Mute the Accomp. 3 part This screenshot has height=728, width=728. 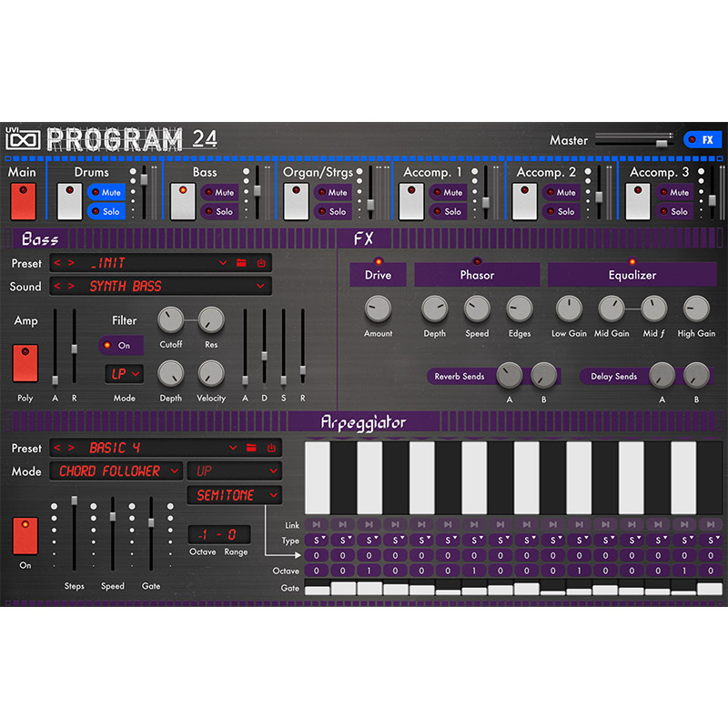pos(674,192)
